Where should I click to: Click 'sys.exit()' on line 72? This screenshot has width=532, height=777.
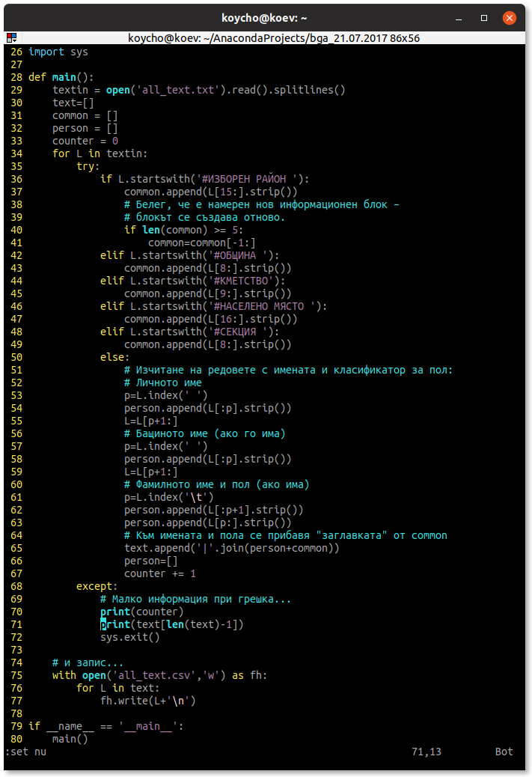pos(129,637)
